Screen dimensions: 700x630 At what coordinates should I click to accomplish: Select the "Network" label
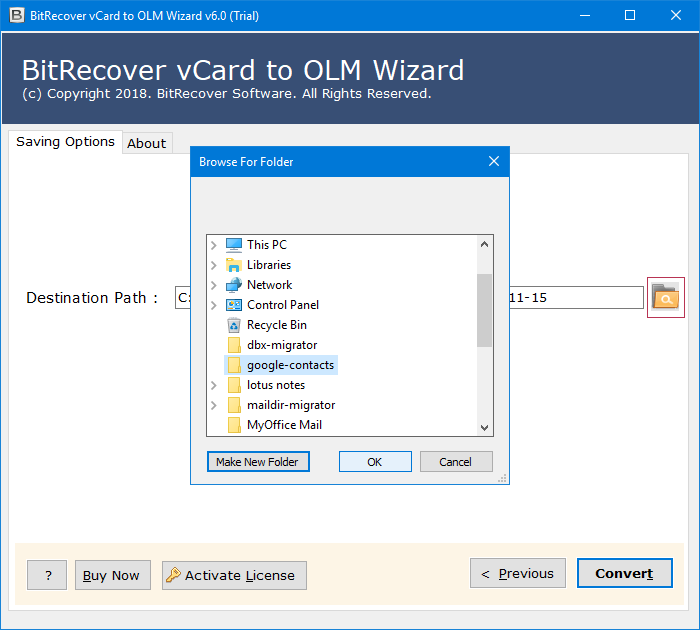(x=269, y=285)
